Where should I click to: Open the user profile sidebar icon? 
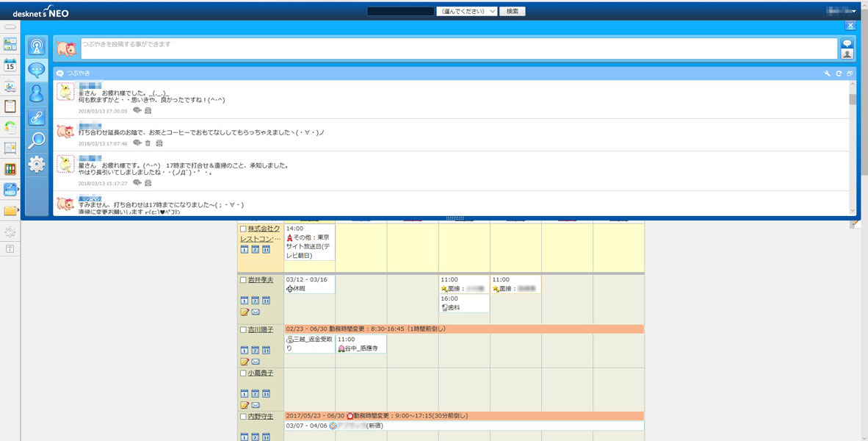pos(36,93)
